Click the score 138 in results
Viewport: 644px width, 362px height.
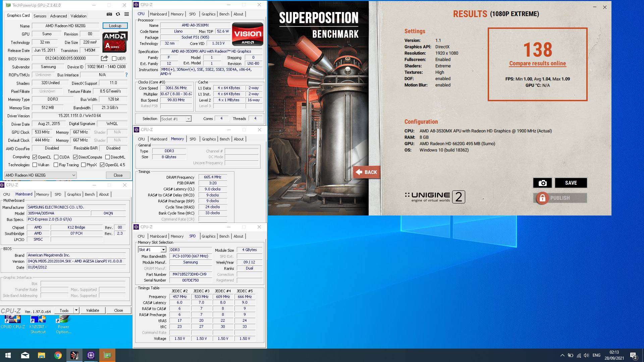(x=538, y=50)
